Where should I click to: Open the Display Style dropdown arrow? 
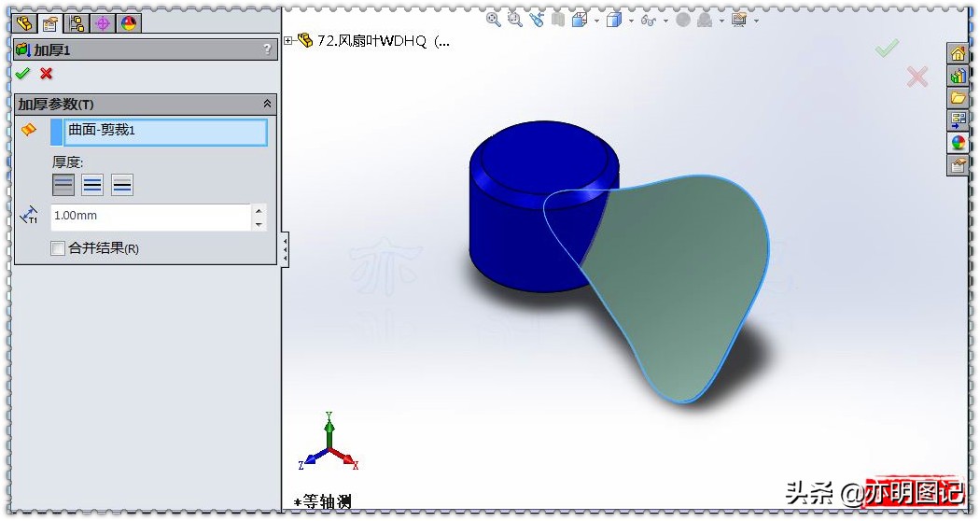coord(631,21)
